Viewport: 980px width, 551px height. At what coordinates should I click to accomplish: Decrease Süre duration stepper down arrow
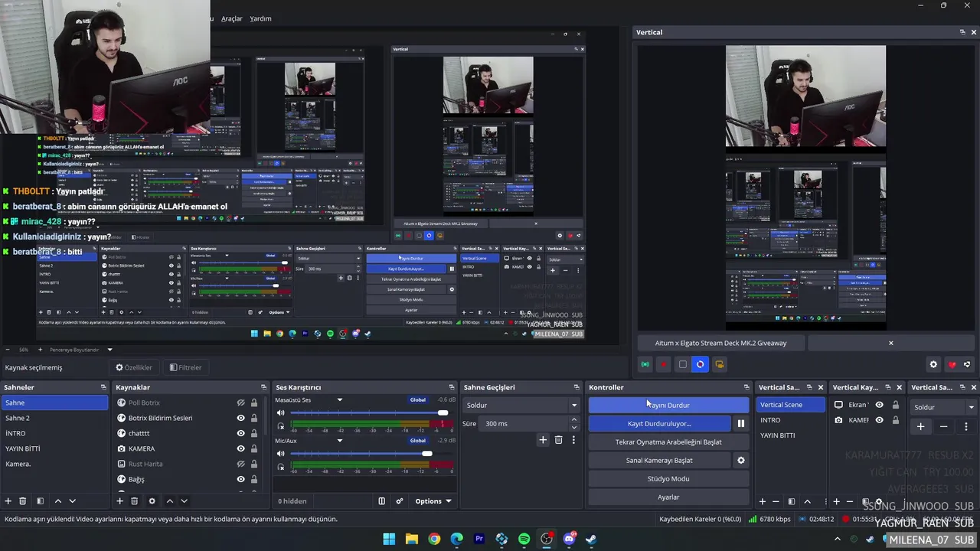574,427
